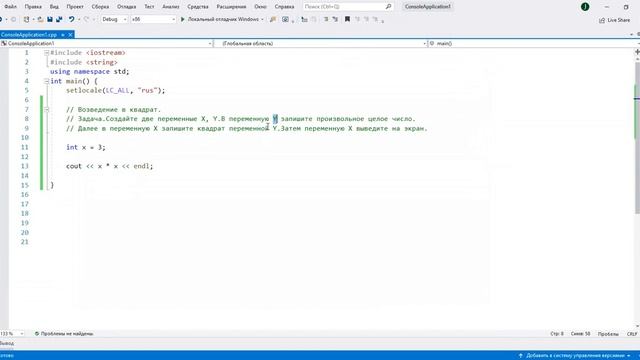
Task: Open the Справка menu
Action: [284, 7]
